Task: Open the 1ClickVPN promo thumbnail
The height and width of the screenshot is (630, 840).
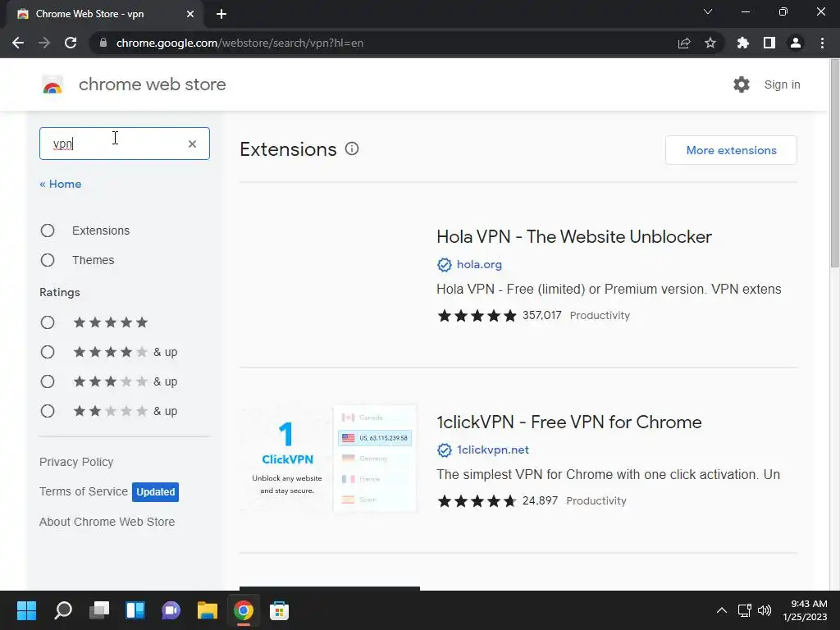Action: (x=329, y=459)
